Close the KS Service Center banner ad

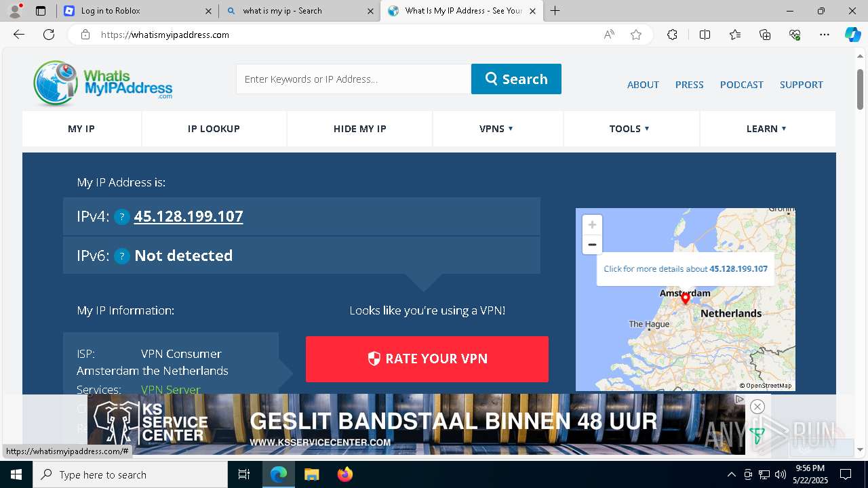point(757,407)
